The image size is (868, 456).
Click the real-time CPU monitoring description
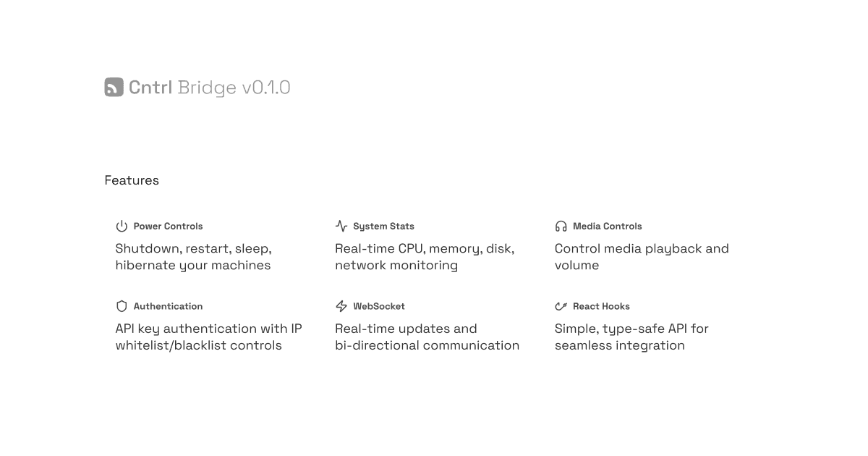point(425,257)
